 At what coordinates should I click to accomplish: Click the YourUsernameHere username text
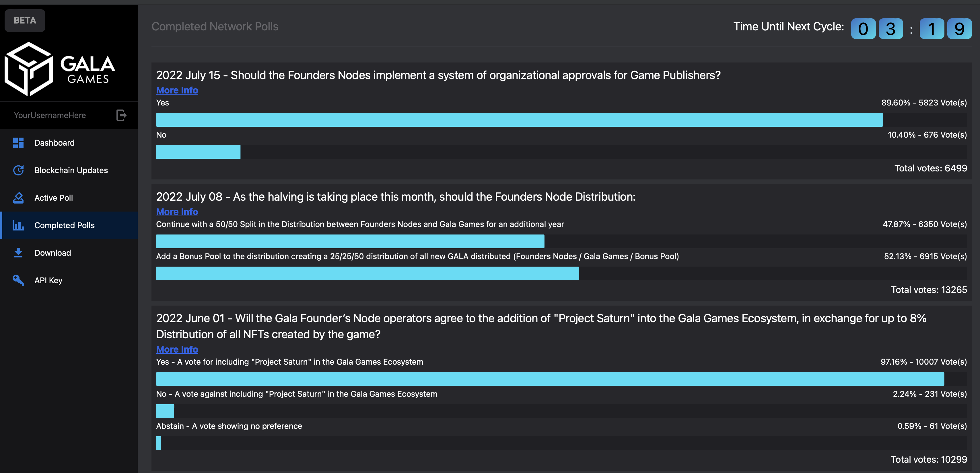pyautogui.click(x=50, y=115)
